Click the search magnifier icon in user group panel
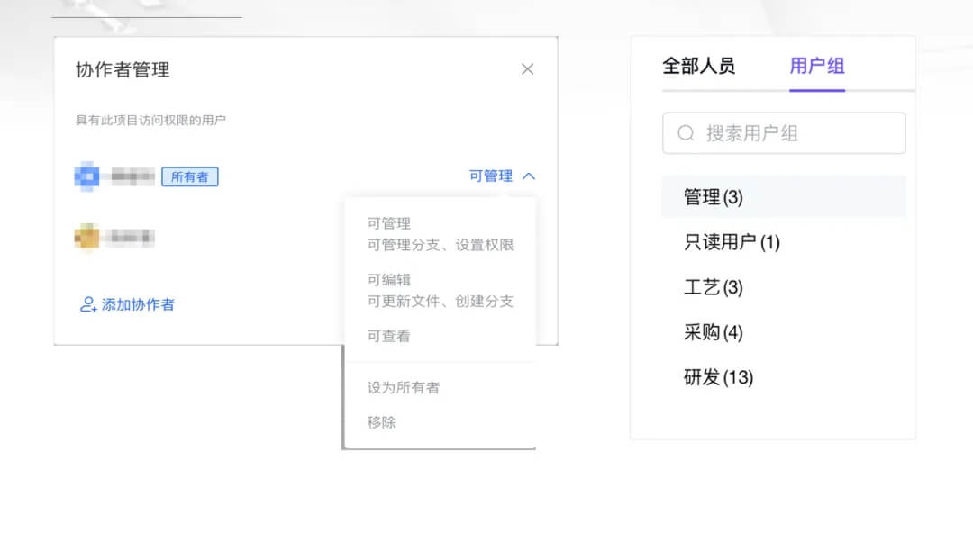The width and height of the screenshot is (973, 560). tap(685, 133)
